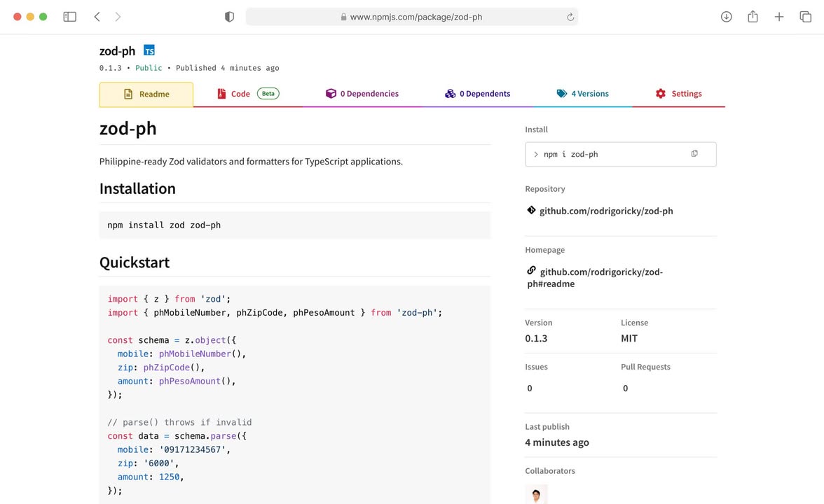Screen dimensions: 824x504
Task: Click the Philippine-ready Zod validators description text
Action: [251, 161]
